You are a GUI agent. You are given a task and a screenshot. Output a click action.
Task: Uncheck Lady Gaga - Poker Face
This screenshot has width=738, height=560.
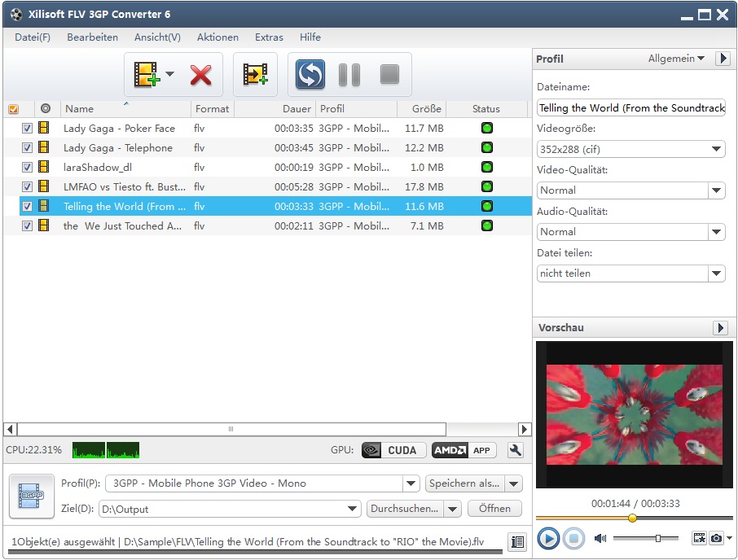coord(28,128)
